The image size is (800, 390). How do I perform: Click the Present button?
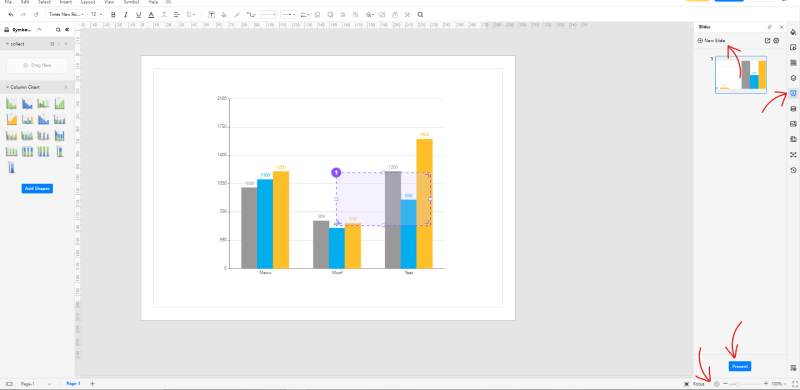coord(740,366)
